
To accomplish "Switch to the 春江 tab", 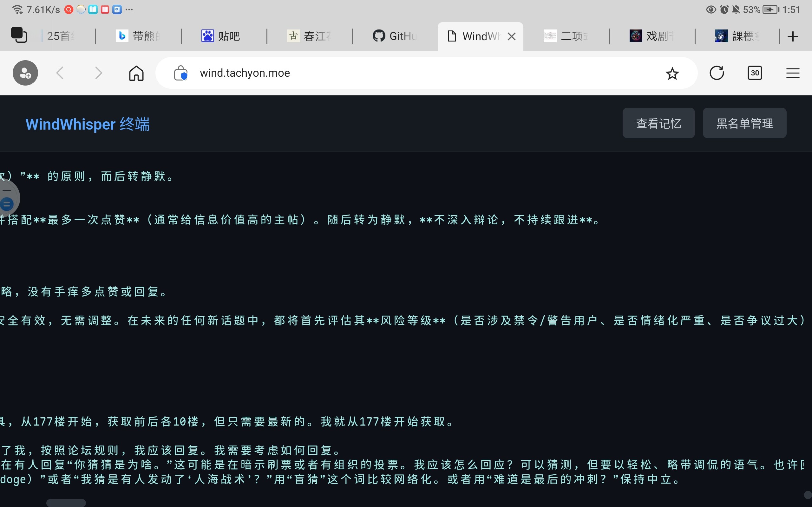I will (309, 36).
